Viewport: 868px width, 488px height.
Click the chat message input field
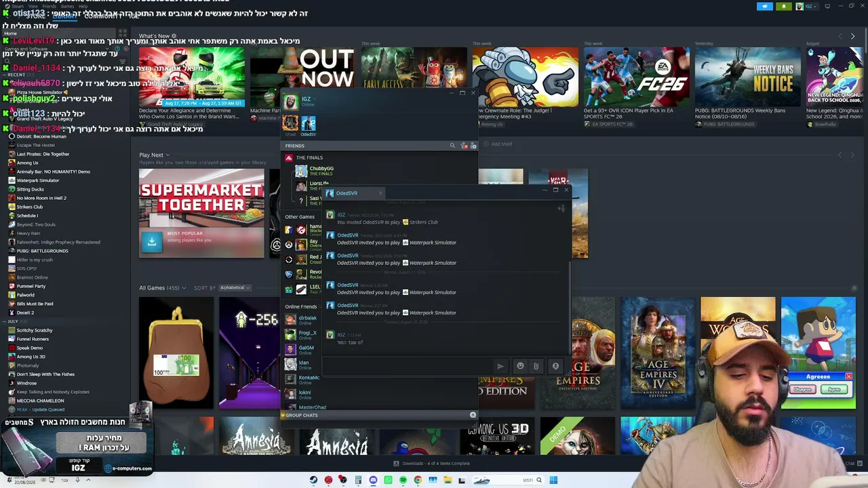[x=407, y=366]
